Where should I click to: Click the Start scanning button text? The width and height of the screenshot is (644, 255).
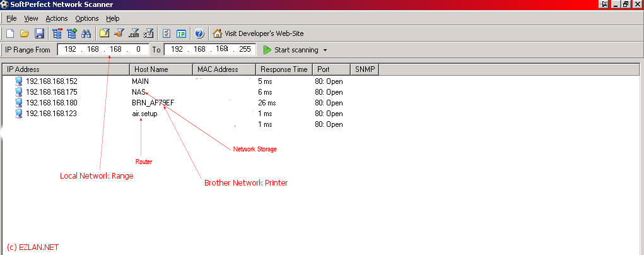(x=296, y=50)
